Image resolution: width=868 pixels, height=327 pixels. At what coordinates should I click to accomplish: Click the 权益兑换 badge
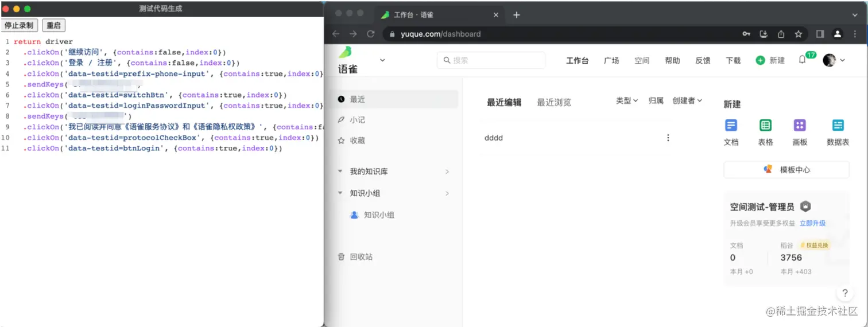[x=815, y=245]
